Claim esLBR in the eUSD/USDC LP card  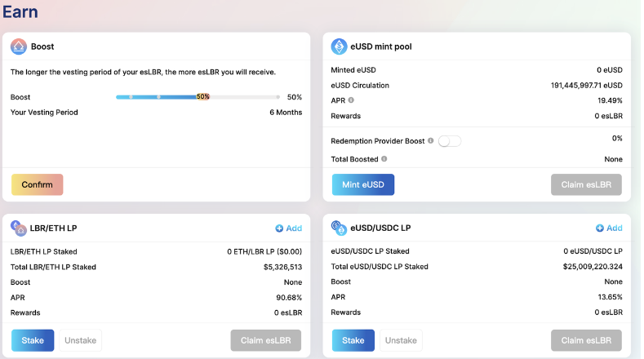[586, 340]
